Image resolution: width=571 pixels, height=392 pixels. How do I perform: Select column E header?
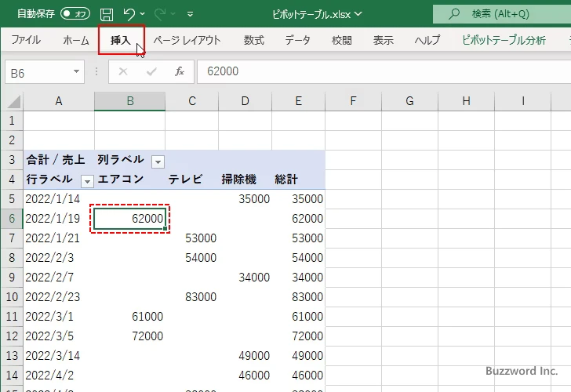(x=298, y=101)
